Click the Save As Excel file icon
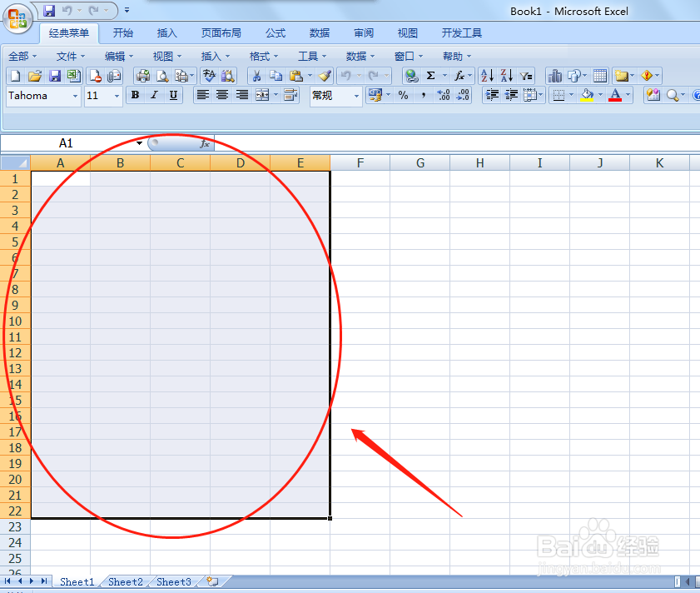 (x=73, y=76)
